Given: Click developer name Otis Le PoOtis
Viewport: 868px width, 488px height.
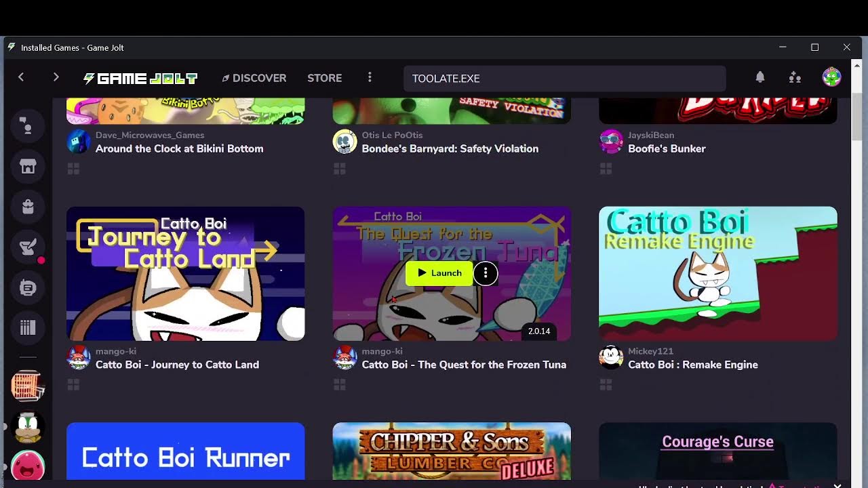Looking at the screenshot, I should 392,135.
